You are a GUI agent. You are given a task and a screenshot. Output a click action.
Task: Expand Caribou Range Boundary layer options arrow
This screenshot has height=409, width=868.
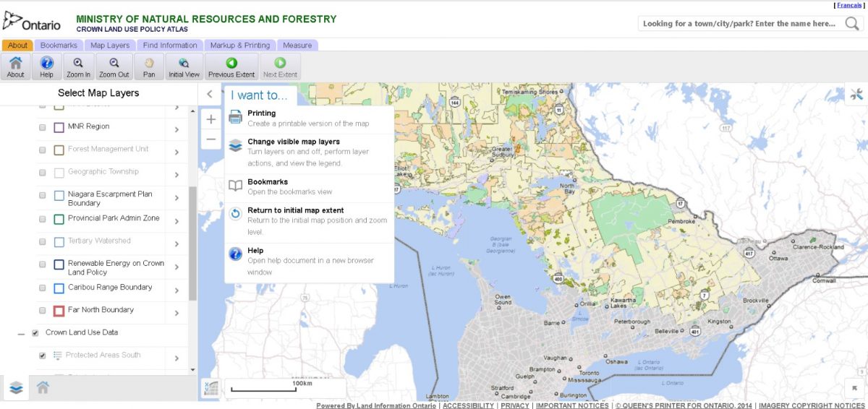176,290
